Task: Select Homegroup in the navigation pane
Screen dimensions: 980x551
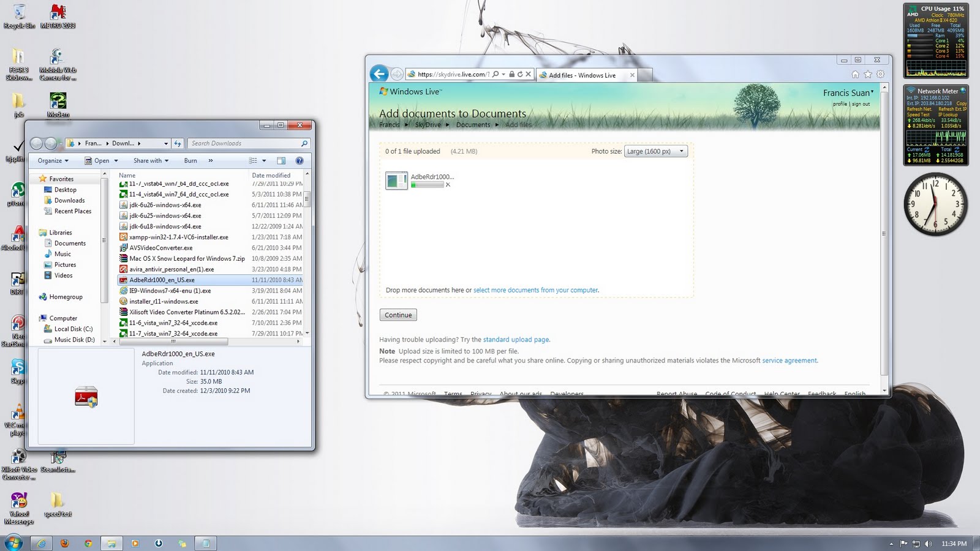Action: (66, 297)
